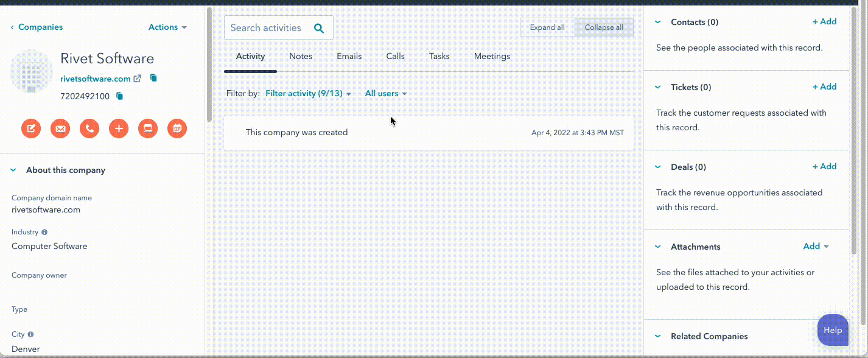Screen dimensions: 868x358
Task: Click the create note icon button
Action: point(31,128)
